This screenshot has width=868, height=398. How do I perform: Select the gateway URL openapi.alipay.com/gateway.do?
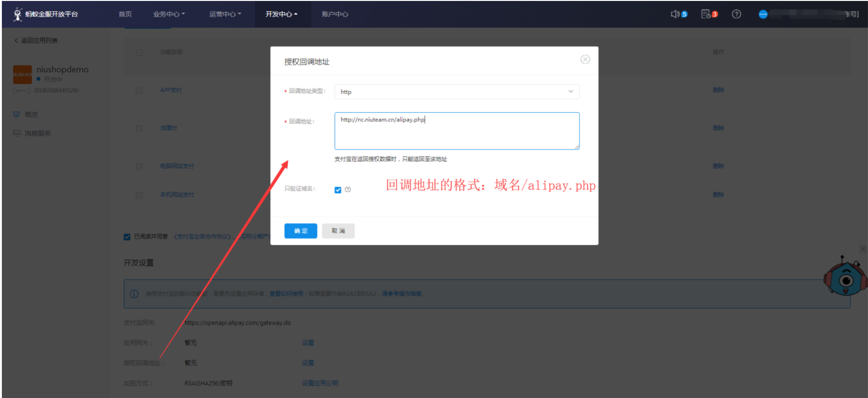tap(238, 323)
